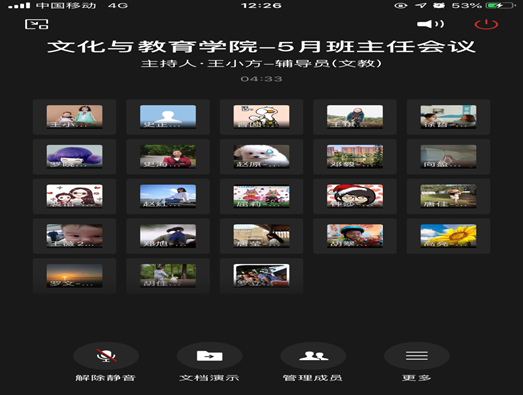Expand the 更多 more options menu
Screen dimensions: 523x395
click(417, 356)
